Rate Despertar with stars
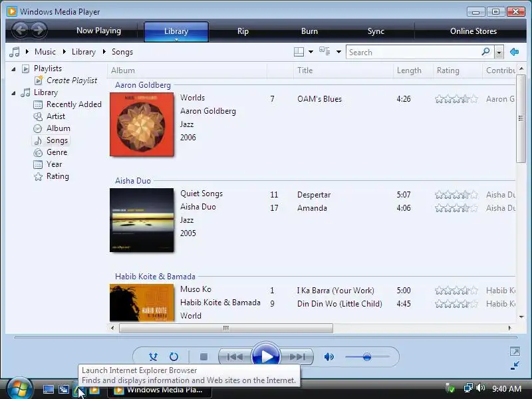The image size is (532, 399). [x=456, y=195]
